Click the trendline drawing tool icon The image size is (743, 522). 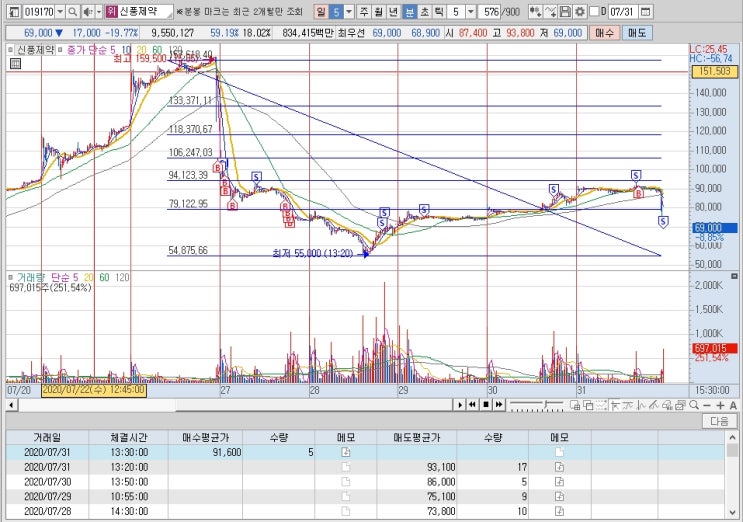coord(653,405)
